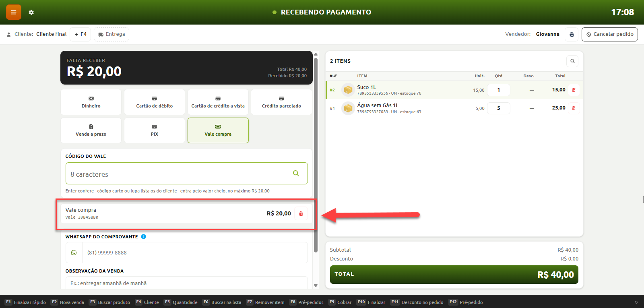The image size is (644, 308).
Task: Add a client with the + F4 button
Action: point(80,34)
